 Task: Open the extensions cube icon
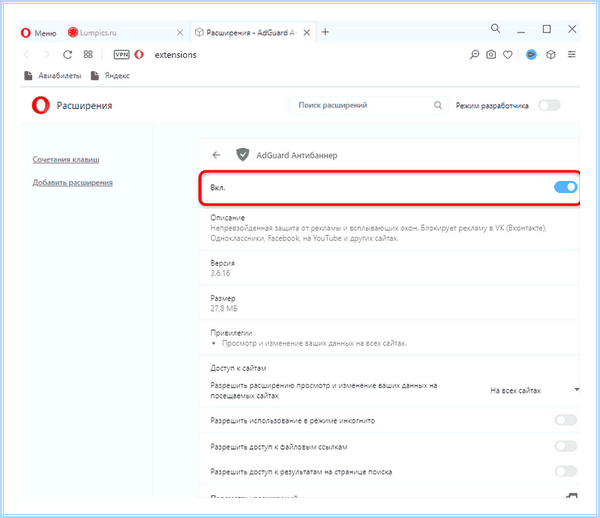(551, 55)
